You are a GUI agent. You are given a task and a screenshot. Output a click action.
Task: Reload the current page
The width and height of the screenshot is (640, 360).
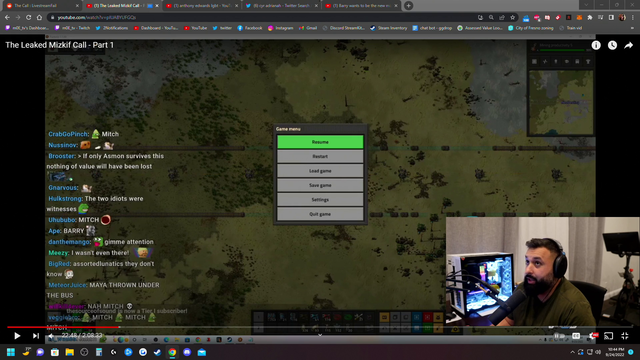pyautogui.click(x=29, y=18)
